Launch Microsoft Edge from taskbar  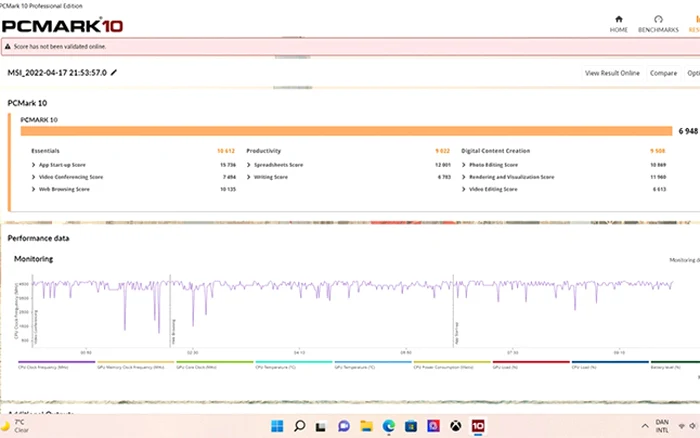(388, 426)
